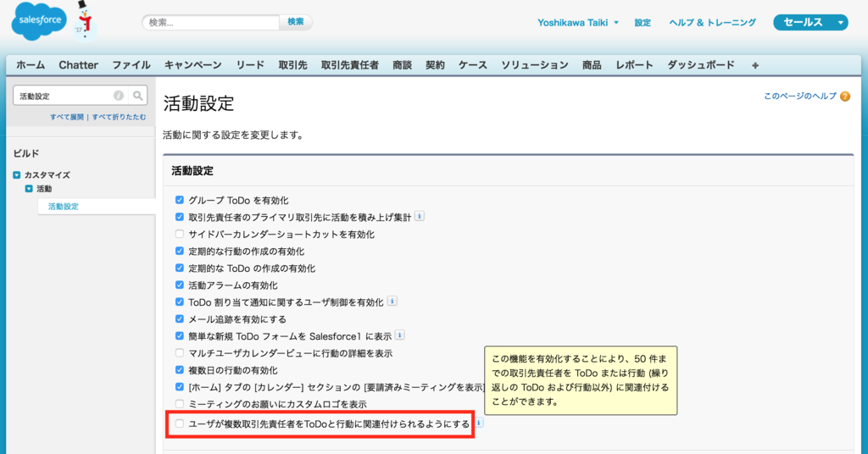Uncheck メール追跡を有効にする
868x454 pixels.
[180, 319]
